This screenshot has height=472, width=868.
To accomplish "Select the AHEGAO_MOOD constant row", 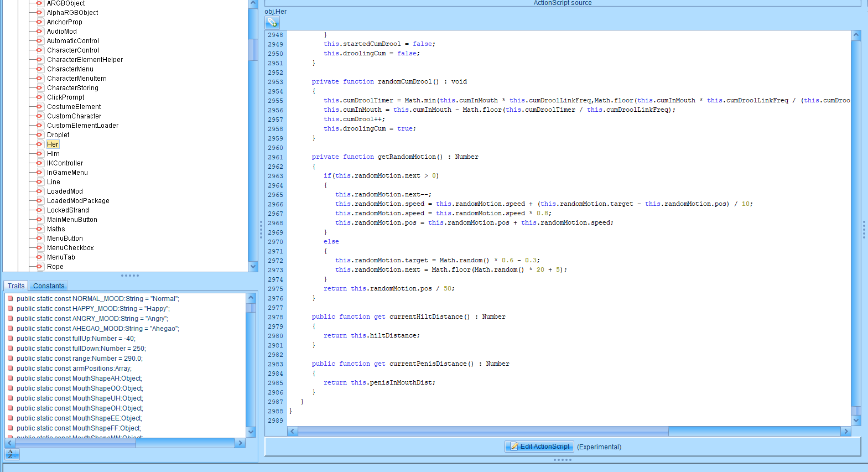I will tap(98, 329).
